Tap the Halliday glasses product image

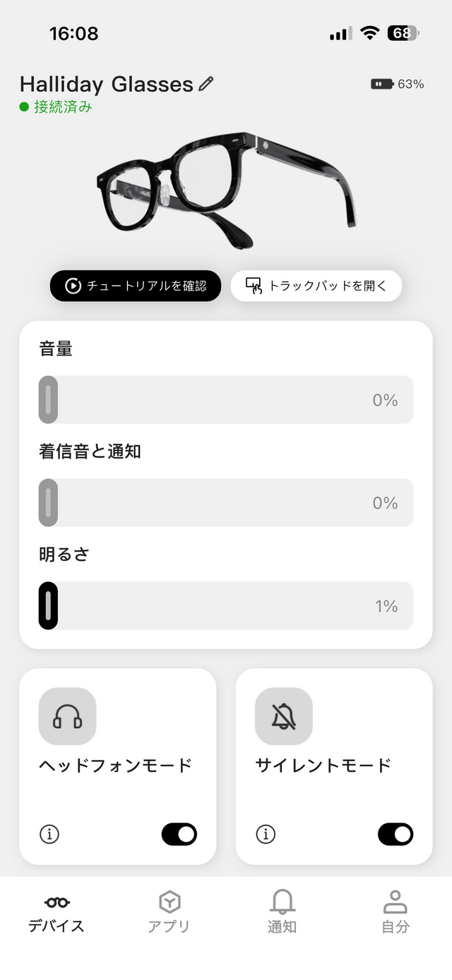pyautogui.click(x=226, y=187)
